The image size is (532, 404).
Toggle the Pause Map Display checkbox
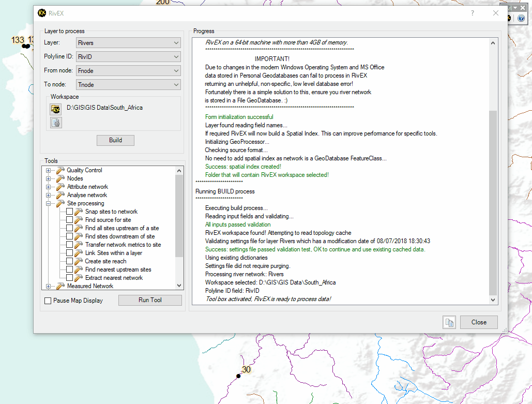click(x=48, y=301)
